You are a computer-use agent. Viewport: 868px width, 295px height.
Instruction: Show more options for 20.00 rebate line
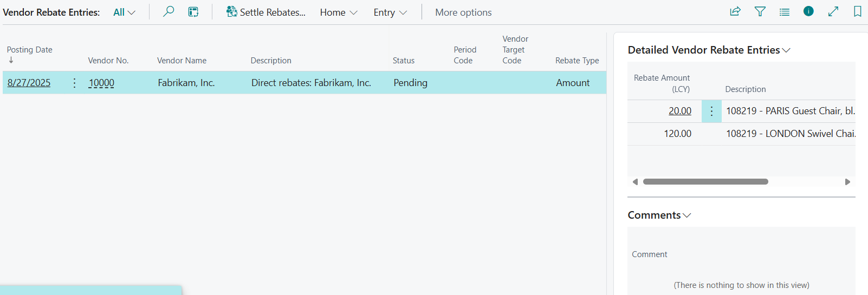pos(711,112)
